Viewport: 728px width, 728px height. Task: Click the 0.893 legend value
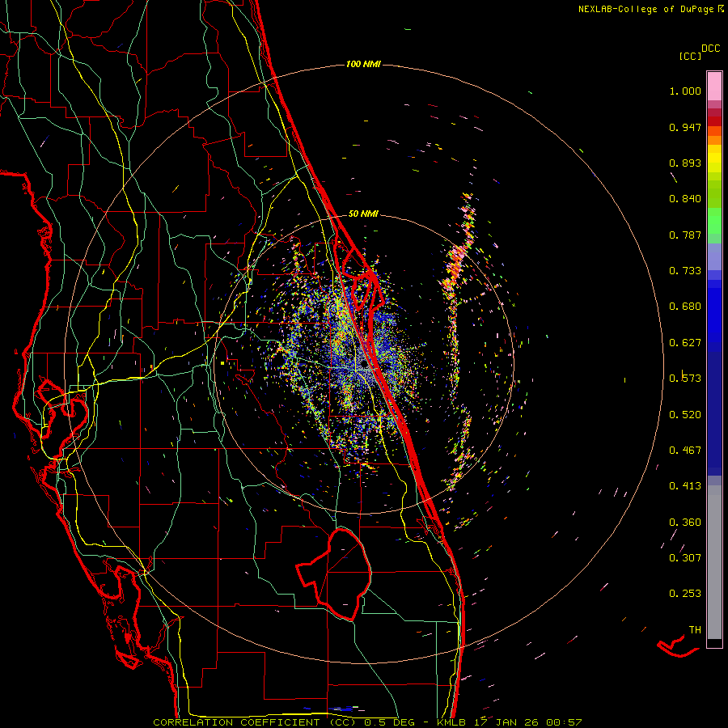tap(685, 163)
